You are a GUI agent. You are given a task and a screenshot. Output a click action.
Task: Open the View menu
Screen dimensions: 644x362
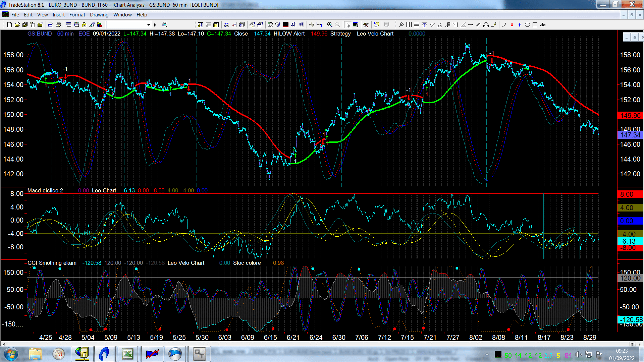(x=42, y=15)
